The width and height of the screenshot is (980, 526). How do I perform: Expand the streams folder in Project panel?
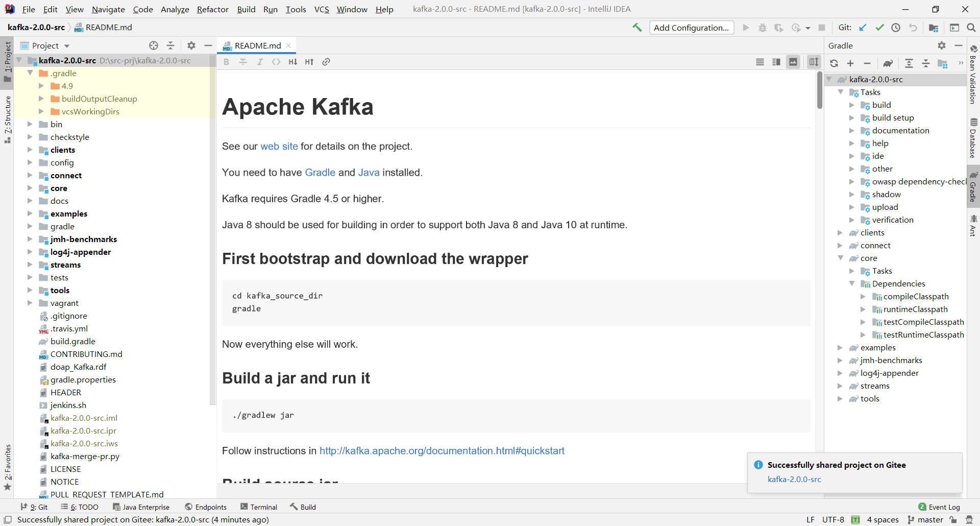click(30, 265)
